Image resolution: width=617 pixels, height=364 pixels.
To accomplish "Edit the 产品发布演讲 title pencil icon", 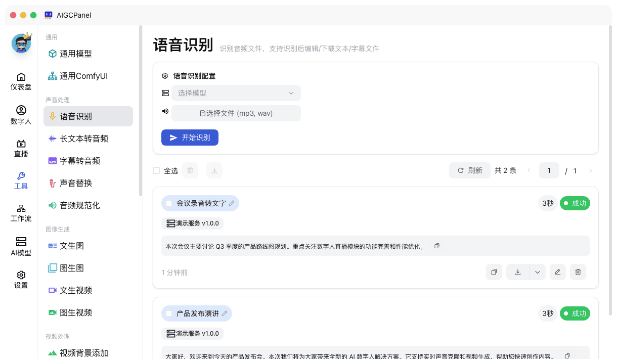I will [x=225, y=313].
